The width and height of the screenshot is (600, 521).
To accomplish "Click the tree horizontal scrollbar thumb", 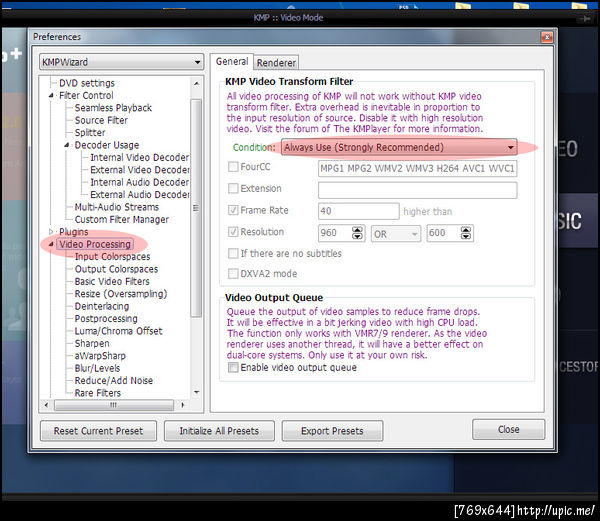I will (x=114, y=405).
